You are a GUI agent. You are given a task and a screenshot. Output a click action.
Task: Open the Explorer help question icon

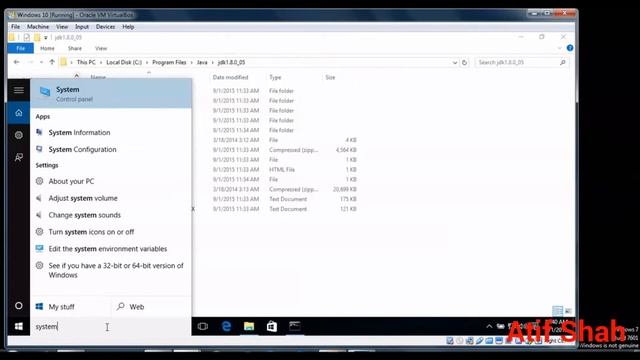[x=570, y=48]
